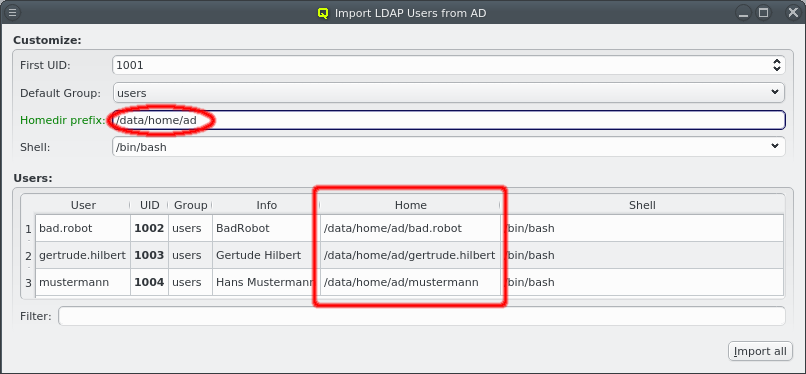This screenshot has width=806, height=374.
Task: Click the shell cell in mustermann row
Action: [x=642, y=282]
